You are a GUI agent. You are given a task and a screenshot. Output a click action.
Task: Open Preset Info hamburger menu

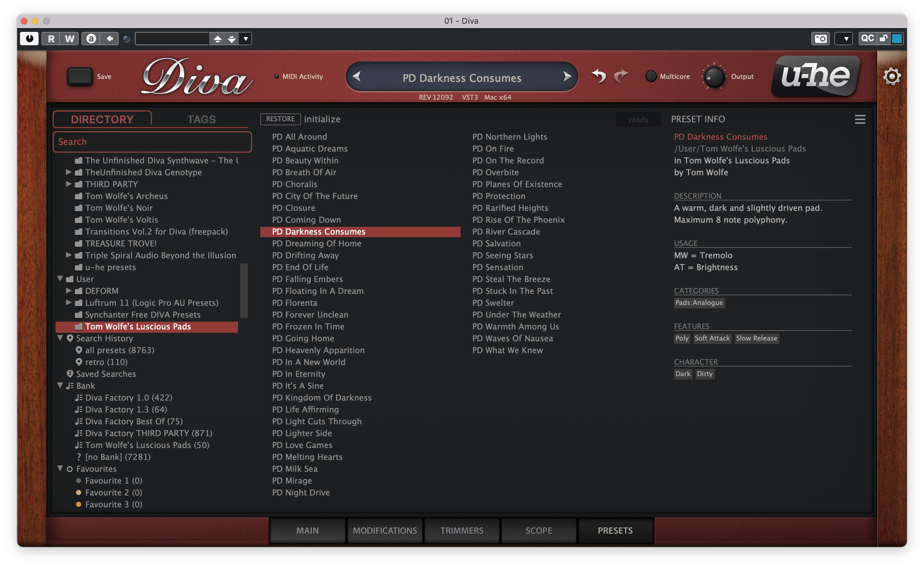859,119
